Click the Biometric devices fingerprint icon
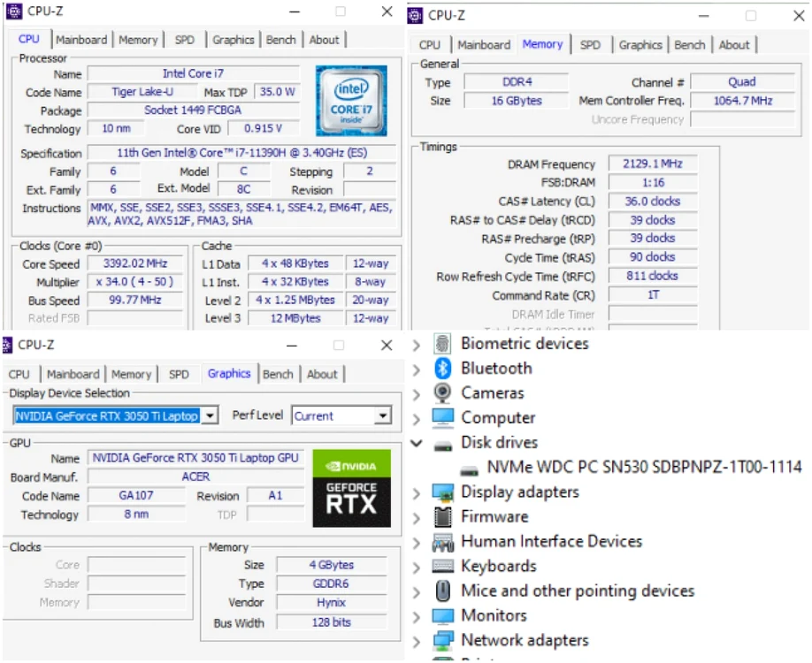This screenshot has width=812, height=663. coord(442,344)
